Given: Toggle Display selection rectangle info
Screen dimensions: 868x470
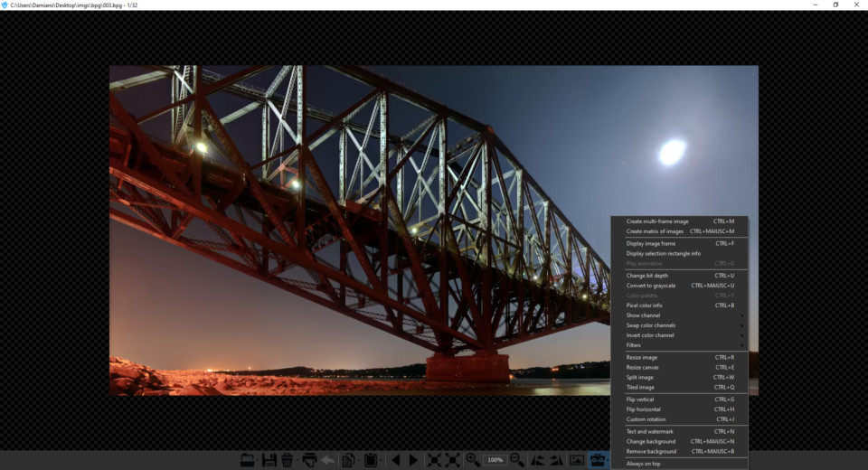Looking at the screenshot, I should [x=663, y=253].
